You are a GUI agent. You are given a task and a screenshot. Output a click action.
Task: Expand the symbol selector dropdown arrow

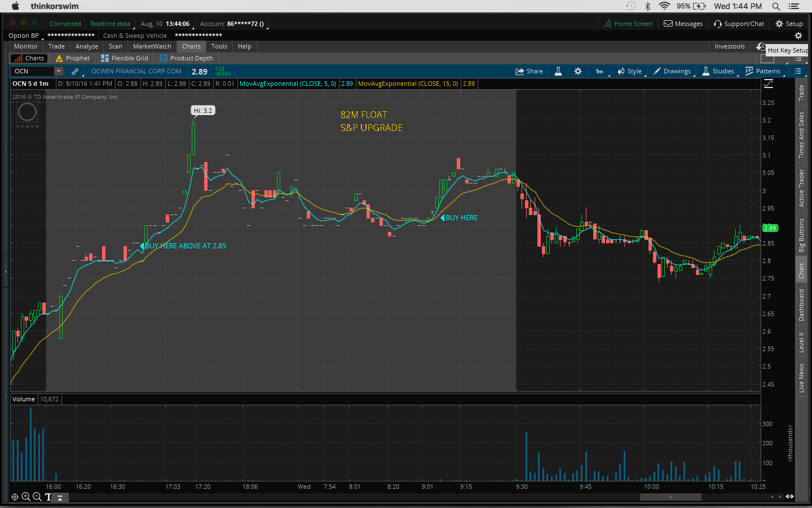coord(59,71)
